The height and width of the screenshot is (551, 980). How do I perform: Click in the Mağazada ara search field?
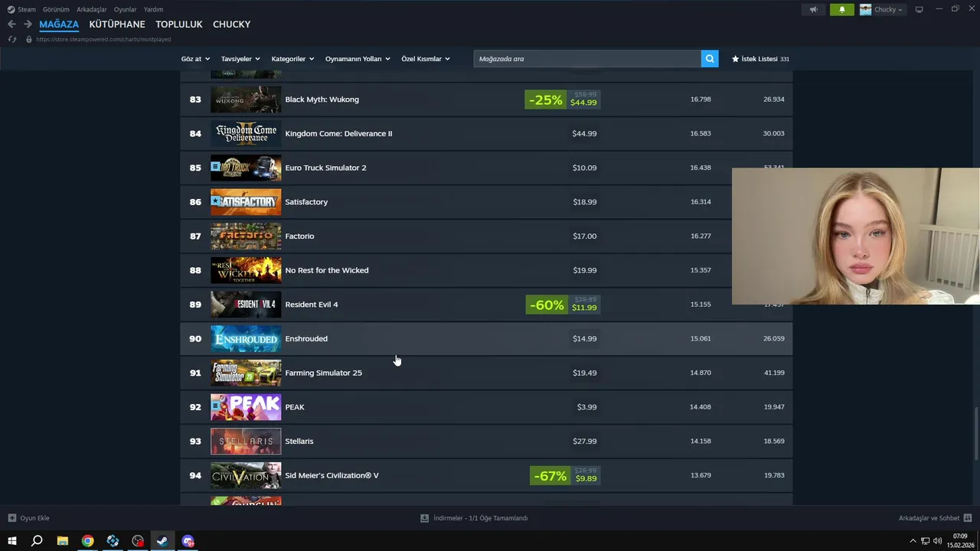587,58
